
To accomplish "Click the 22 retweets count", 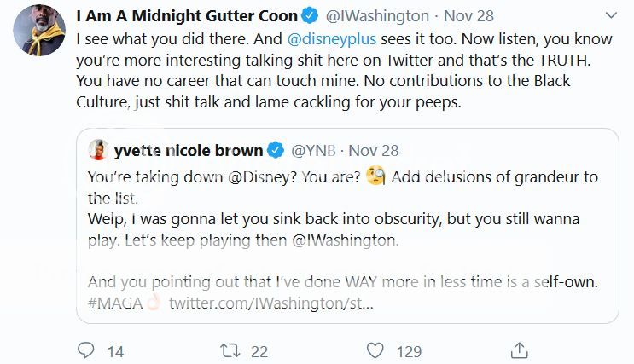I will (259, 350).
